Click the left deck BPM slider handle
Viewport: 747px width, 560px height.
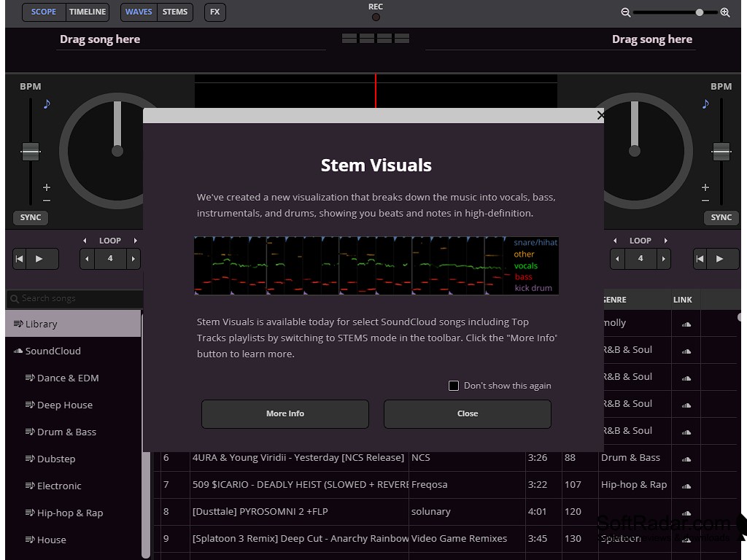pyautogui.click(x=30, y=152)
